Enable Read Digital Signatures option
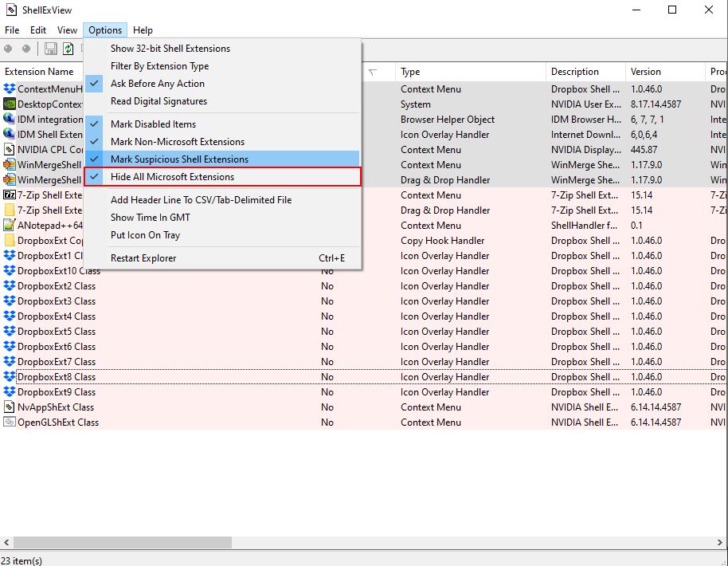This screenshot has height=566, width=728. [x=222, y=100]
